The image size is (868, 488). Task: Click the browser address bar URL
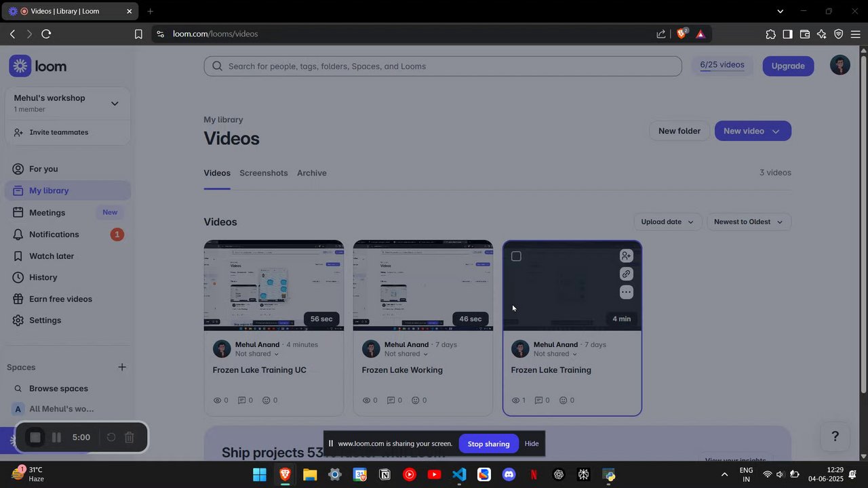tap(215, 34)
